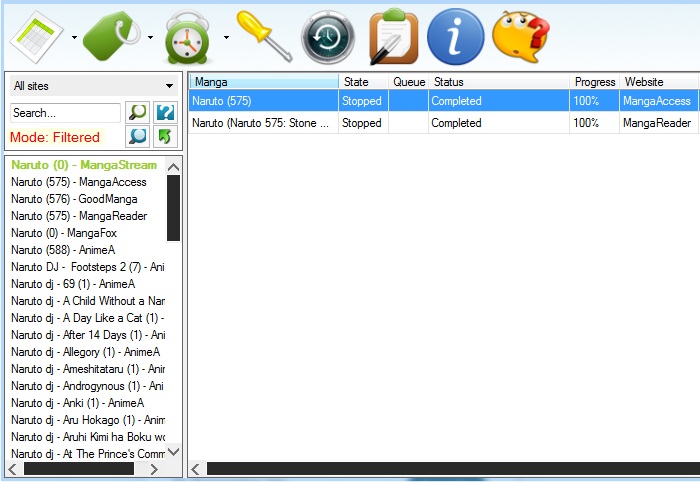700x482 pixels.
Task: Sort by the Manga column header
Action: (264, 82)
